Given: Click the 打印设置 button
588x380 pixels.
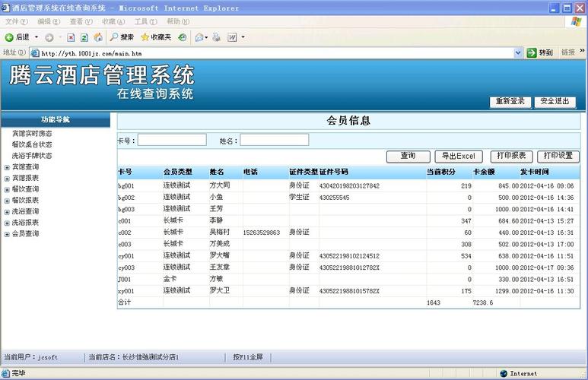Looking at the screenshot, I should coord(558,157).
